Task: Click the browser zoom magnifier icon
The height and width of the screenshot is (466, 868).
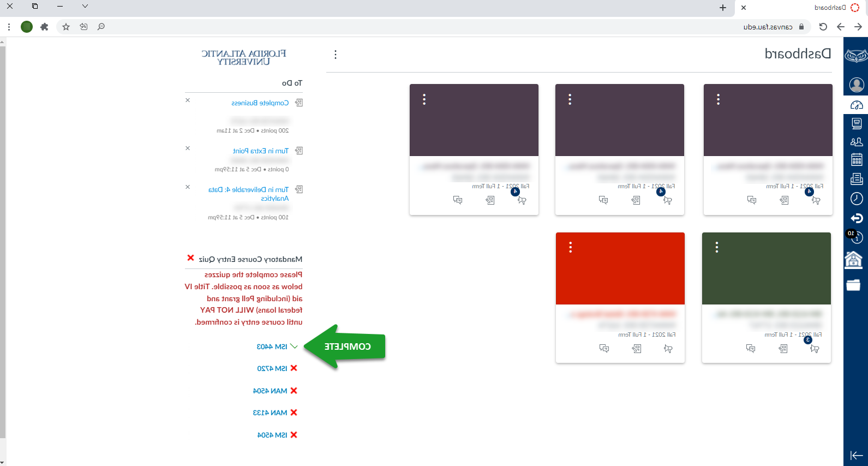Action: point(101,27)
